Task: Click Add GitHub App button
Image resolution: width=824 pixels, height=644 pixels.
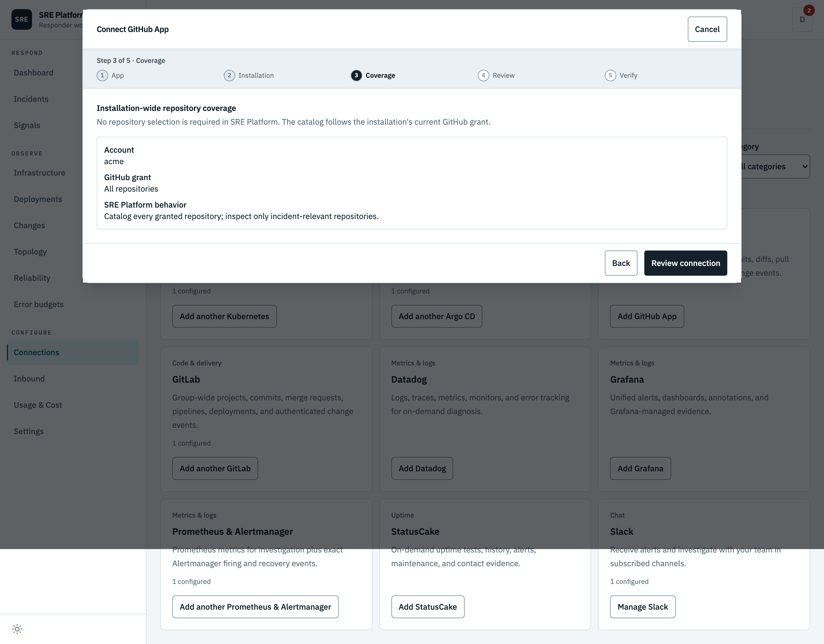Action: [x=647, y=316]
